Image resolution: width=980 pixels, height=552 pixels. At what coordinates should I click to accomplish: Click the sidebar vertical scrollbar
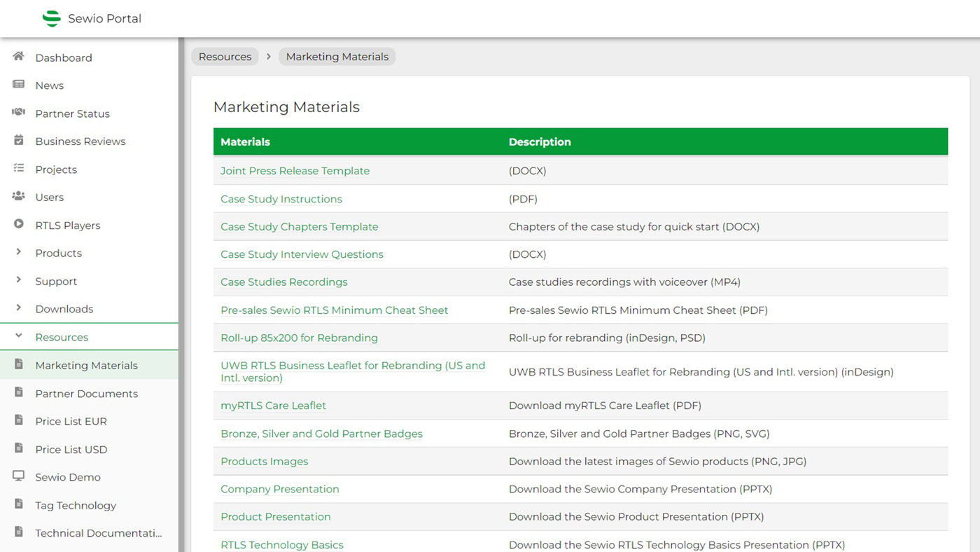pos(181,294)
